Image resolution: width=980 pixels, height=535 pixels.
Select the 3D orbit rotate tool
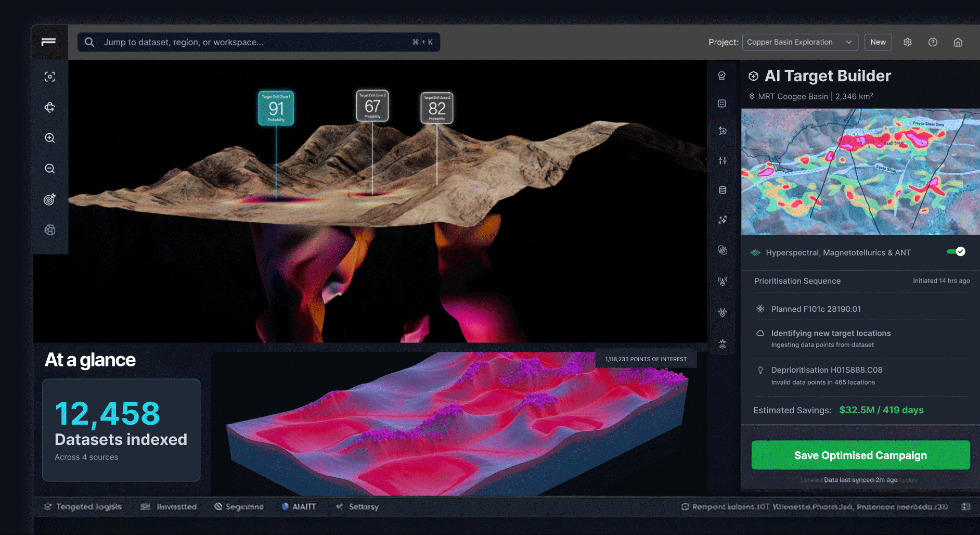(x=50, y=107)
